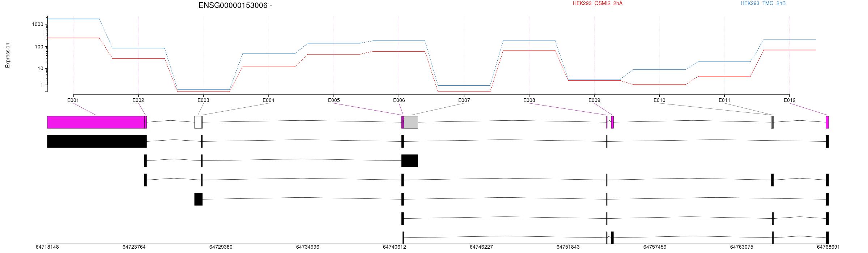Click the E001 exon label
The width and height of the screenshot is (868, 253).
tap(73, 100)
